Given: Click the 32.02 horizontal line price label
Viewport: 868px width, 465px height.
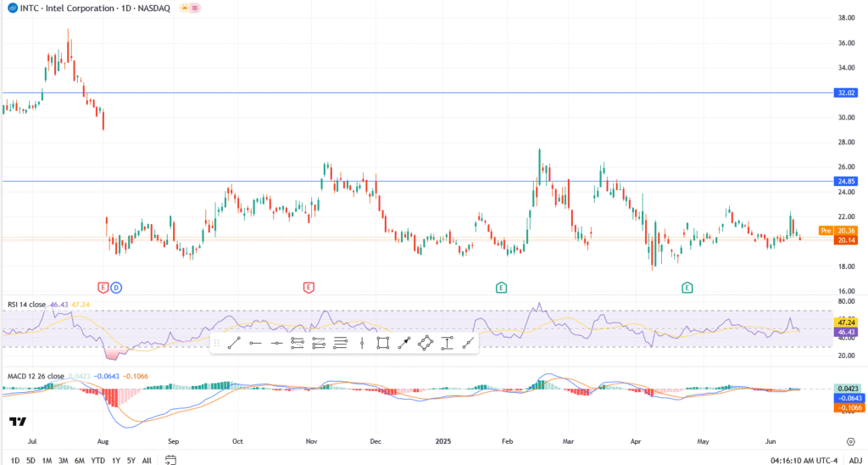Looking at the screenshot, I should [848, 92].
